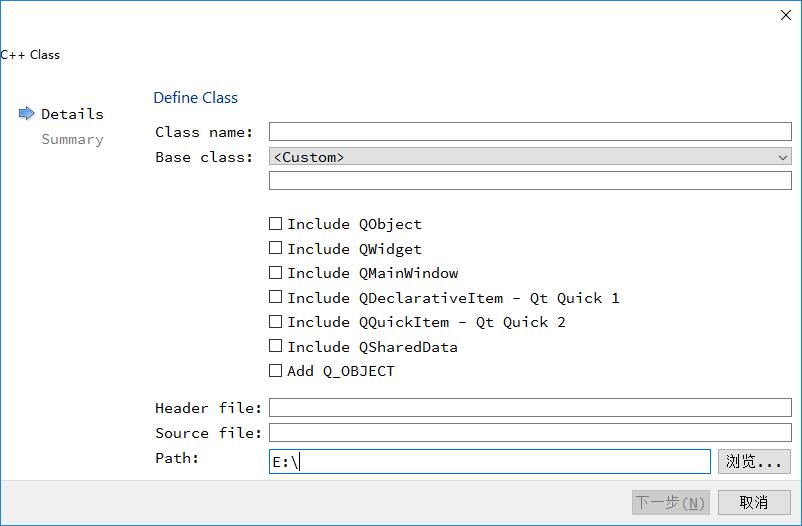Toggle the Add Q_OBJECT checkbox

[276, 371]
